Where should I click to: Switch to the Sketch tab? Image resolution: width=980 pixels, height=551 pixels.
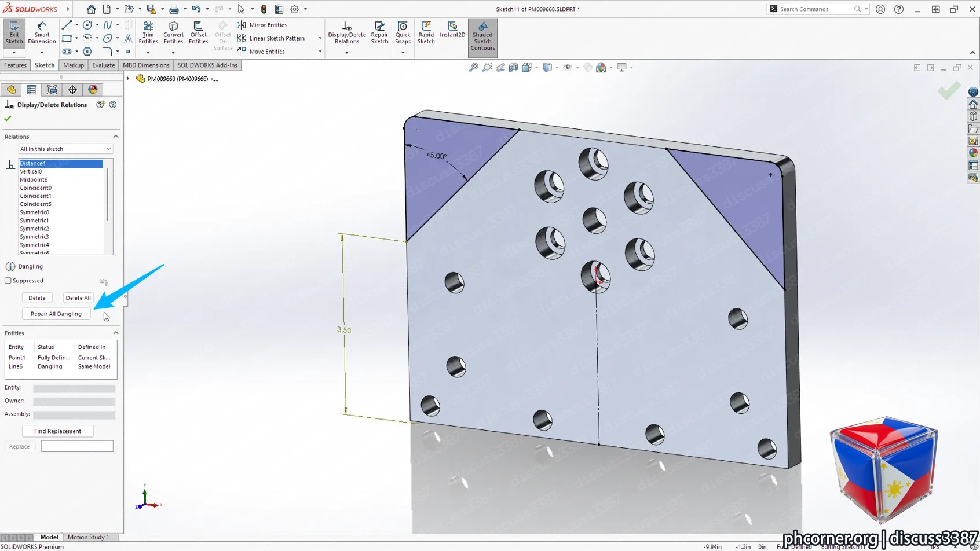[x=45, y=65]
